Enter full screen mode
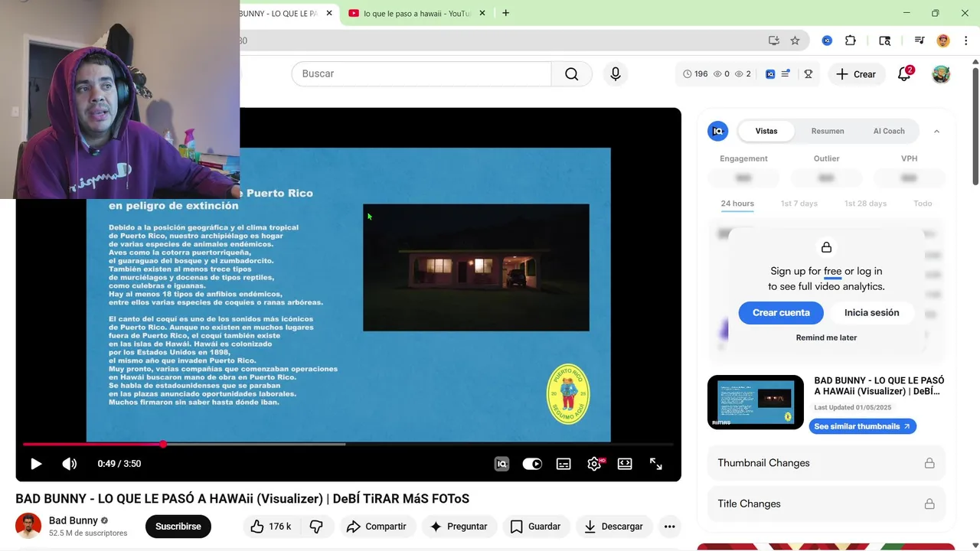The height and width of the screenshot is (551, 980). [x=656, y=464]
